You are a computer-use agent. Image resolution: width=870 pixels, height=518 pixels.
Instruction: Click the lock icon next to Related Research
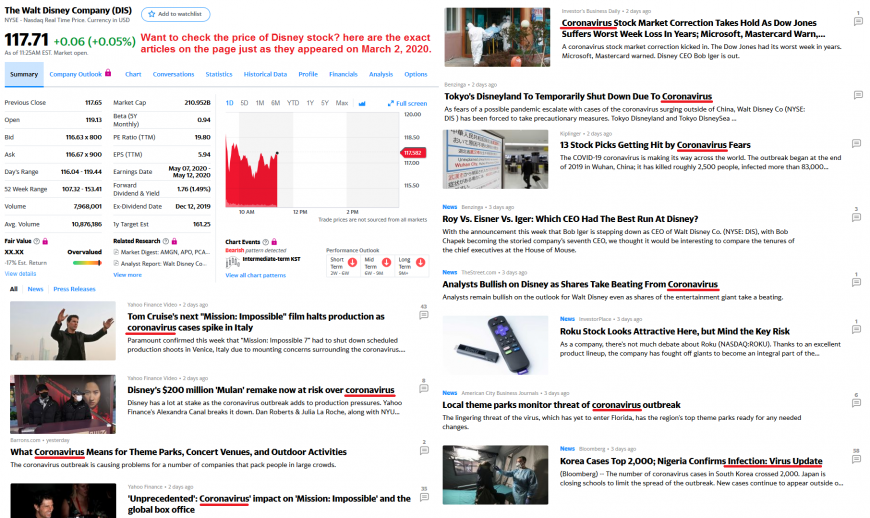coord(174,241)
